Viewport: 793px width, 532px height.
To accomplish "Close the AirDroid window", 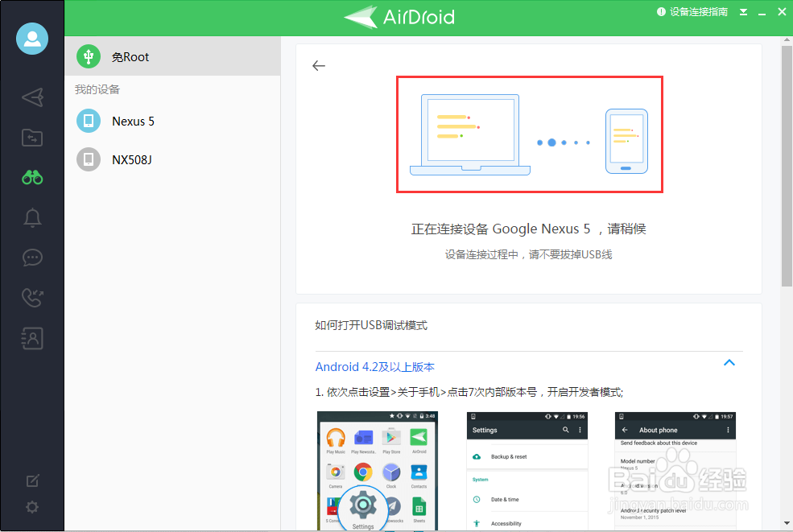I will tap(782, 11).
